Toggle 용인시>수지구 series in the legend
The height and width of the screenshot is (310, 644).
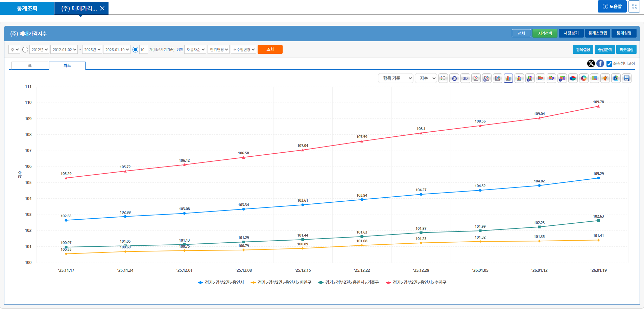(416, 282)
